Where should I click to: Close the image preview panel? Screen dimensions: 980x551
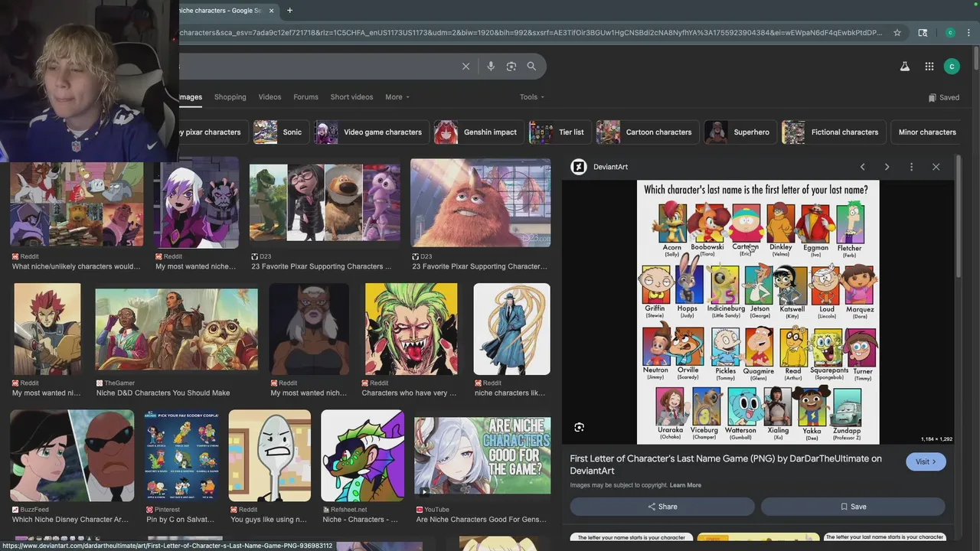(936, 167)
